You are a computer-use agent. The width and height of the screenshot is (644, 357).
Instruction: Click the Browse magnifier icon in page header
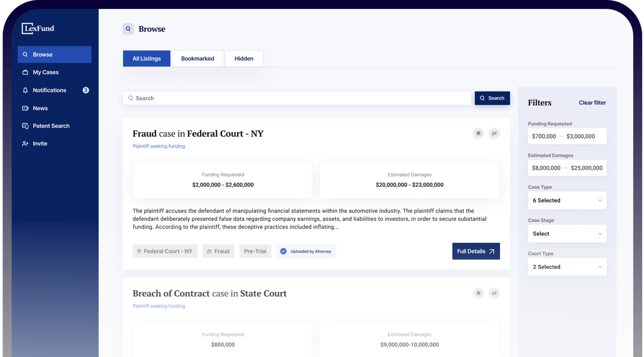click(x=128, y=29)
